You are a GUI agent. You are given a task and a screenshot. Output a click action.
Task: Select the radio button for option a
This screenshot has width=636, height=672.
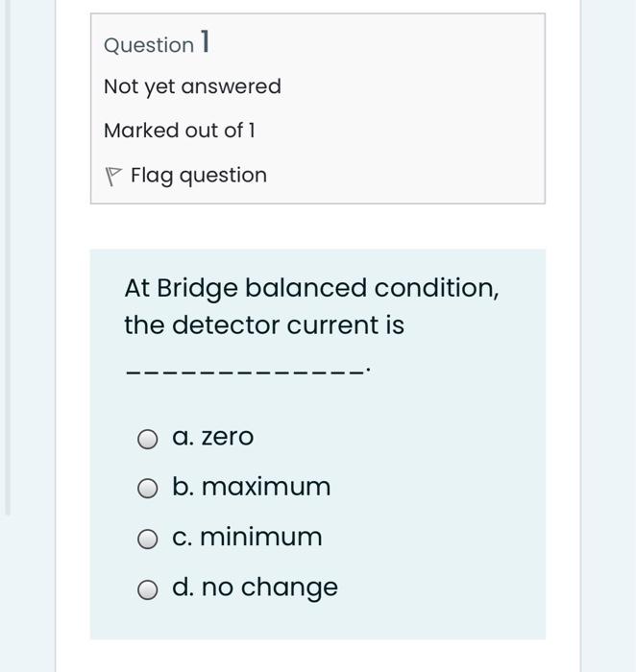click(x=147, y=440)
